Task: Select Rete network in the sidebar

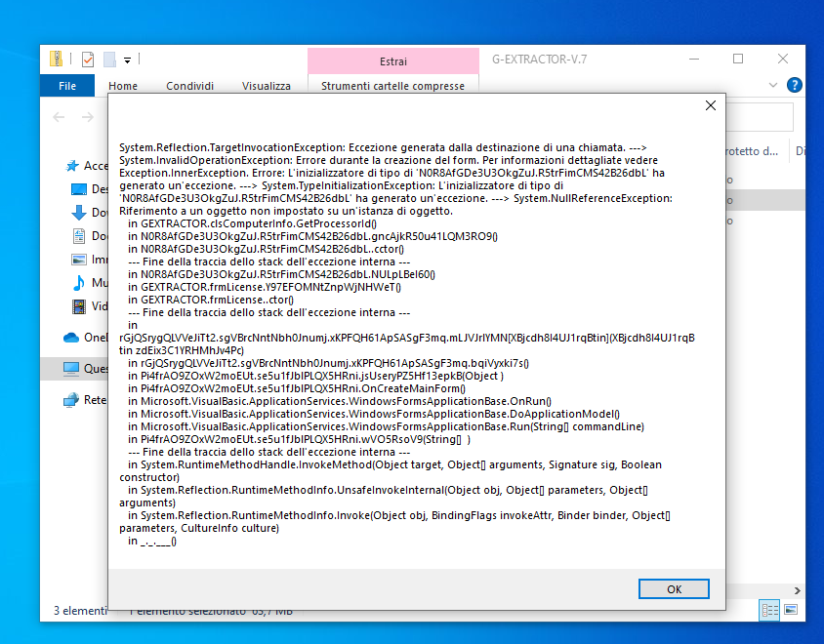Action: [85, 400]
